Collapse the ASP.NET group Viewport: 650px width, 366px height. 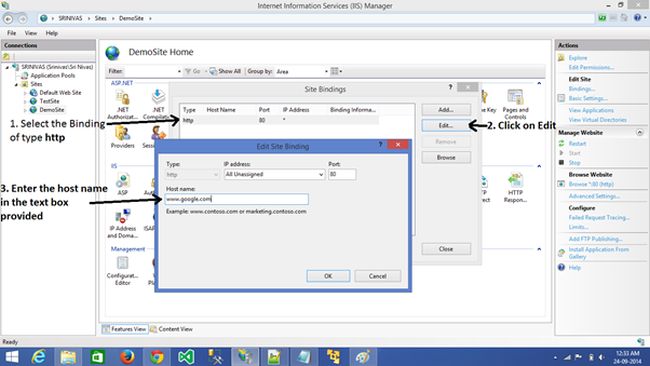tap(539, 83)
